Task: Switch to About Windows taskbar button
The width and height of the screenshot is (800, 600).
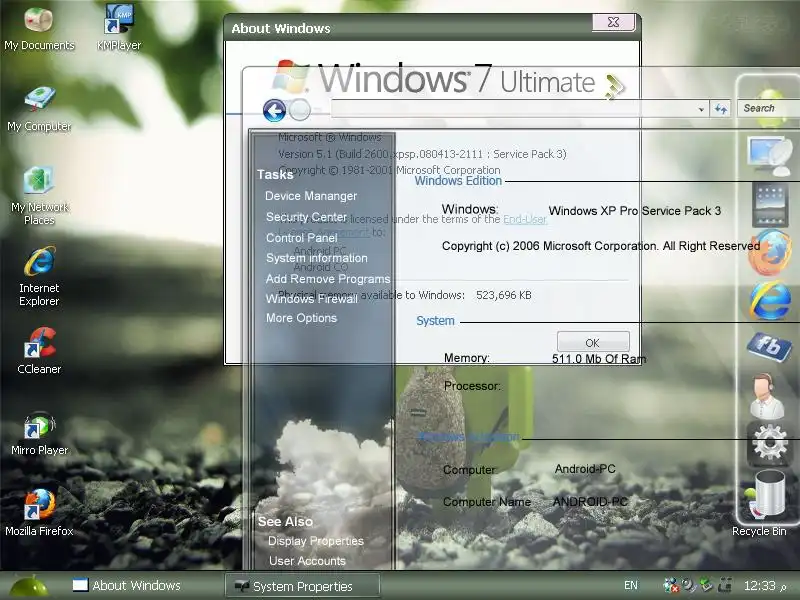Action: point(127,585)
